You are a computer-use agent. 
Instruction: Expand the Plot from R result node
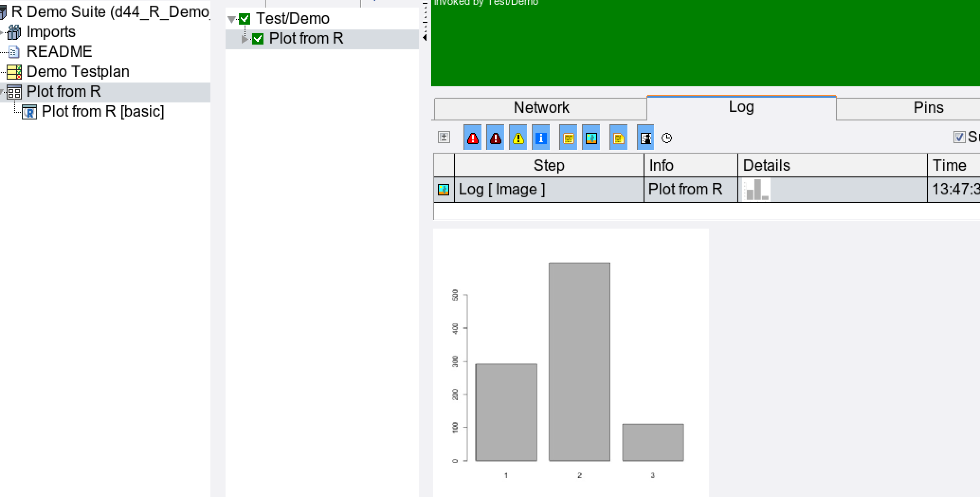(x=245, y=39)
